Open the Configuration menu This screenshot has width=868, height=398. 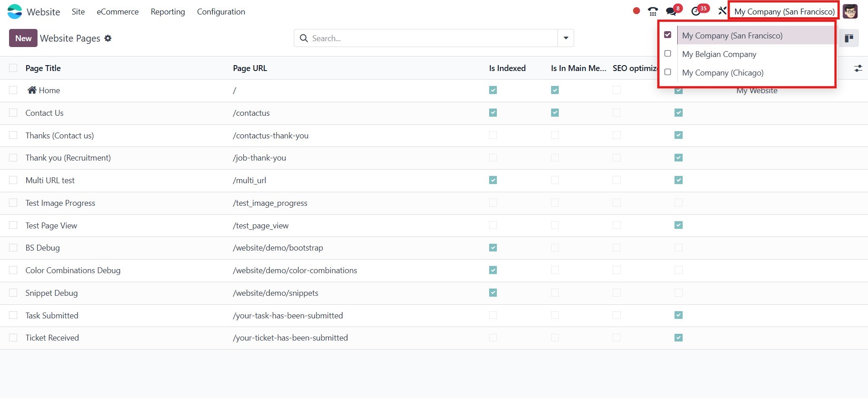[x=221, y=12]
